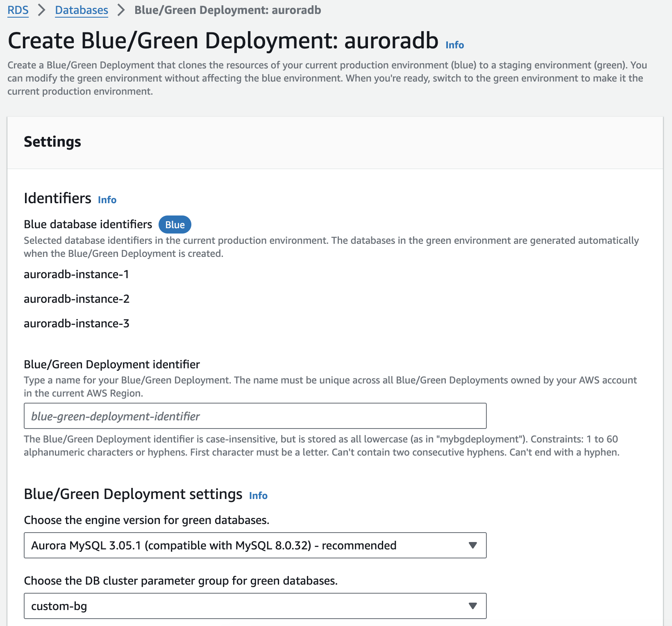Expand the Aurora MySQL version selector arrow
Image resolution: width=672 pixels, height=626 pixels.
[472, 545]
